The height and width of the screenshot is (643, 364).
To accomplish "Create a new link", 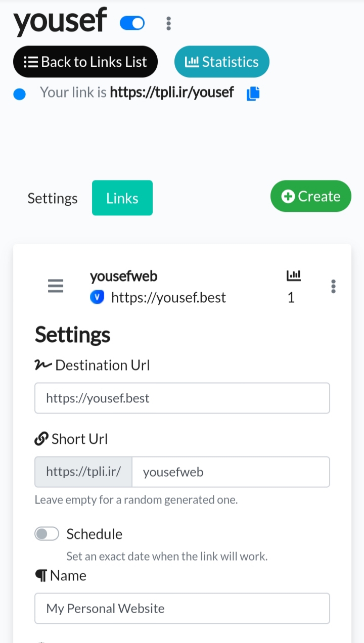I will 311,196.
